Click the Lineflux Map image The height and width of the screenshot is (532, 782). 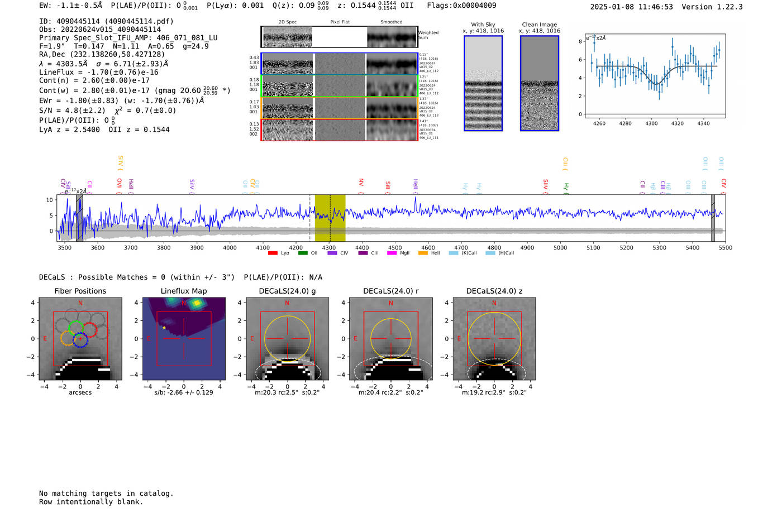click(x=184, y=339)
